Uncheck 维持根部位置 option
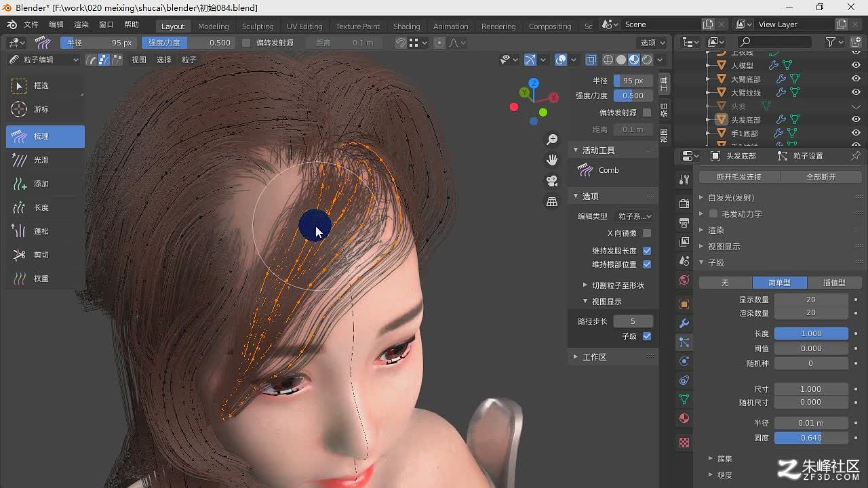This screenshot has width=868, height=488. (647, 264)
